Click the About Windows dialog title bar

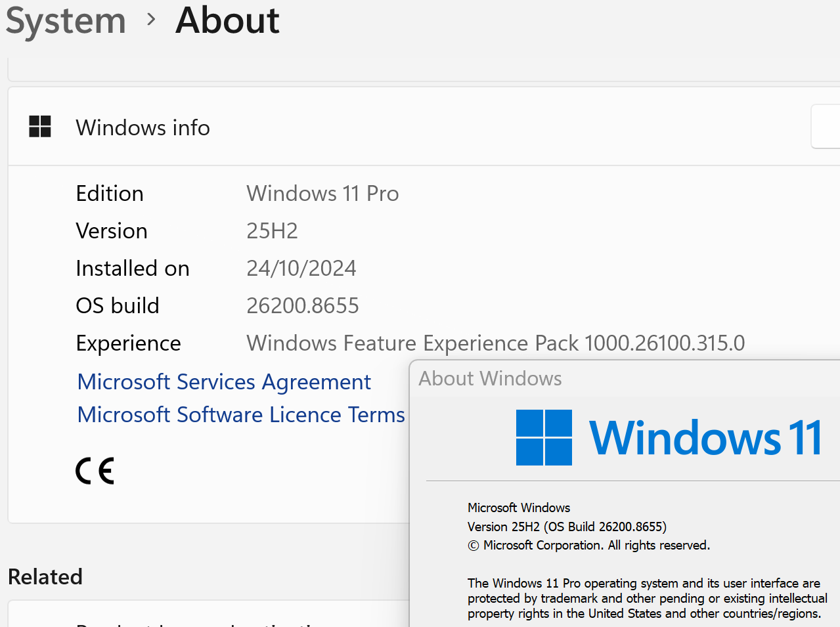pyautogui.click(x=625, y=378)
